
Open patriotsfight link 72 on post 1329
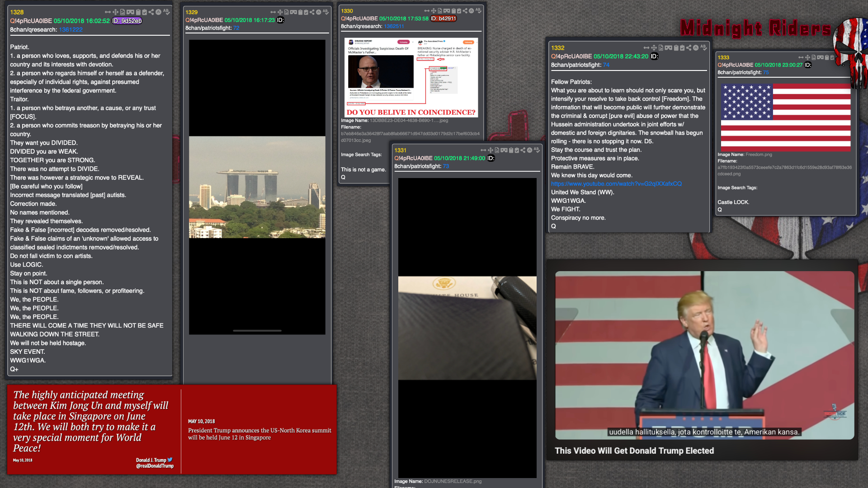pyautogui.click(x=236, y=28)
